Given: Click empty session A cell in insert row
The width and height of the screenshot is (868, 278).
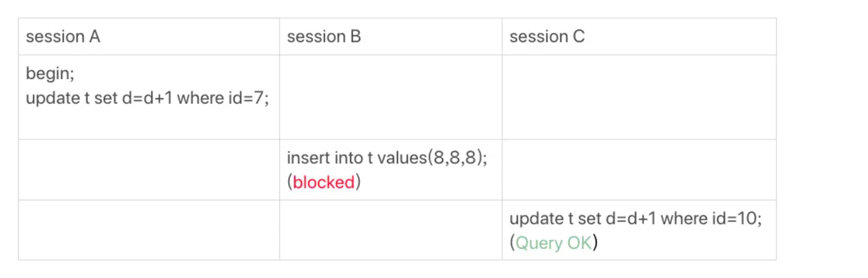Looking at the screenshot, I should point(149,170).
